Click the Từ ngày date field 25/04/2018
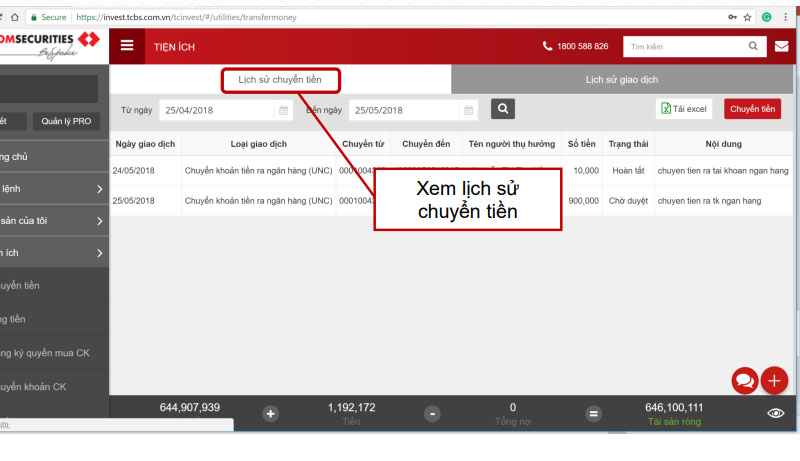Viewport: 800px width, 461px height. [217, 110]
